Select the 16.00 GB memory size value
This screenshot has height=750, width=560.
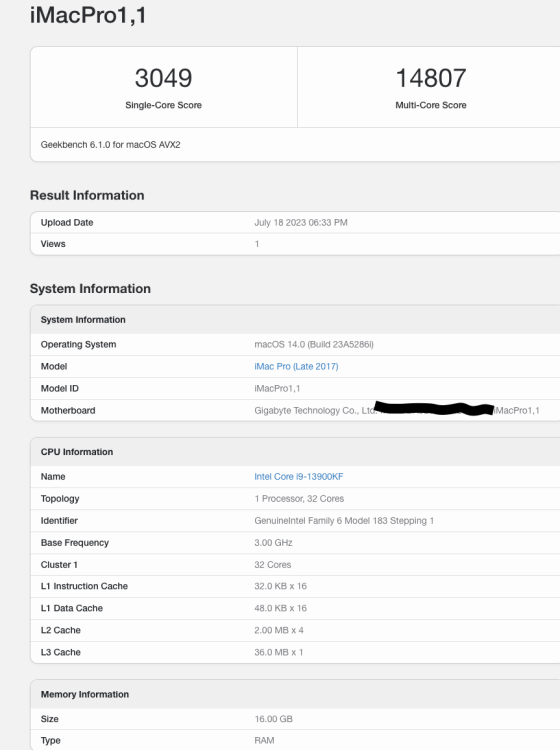click(x=274, y=719)
